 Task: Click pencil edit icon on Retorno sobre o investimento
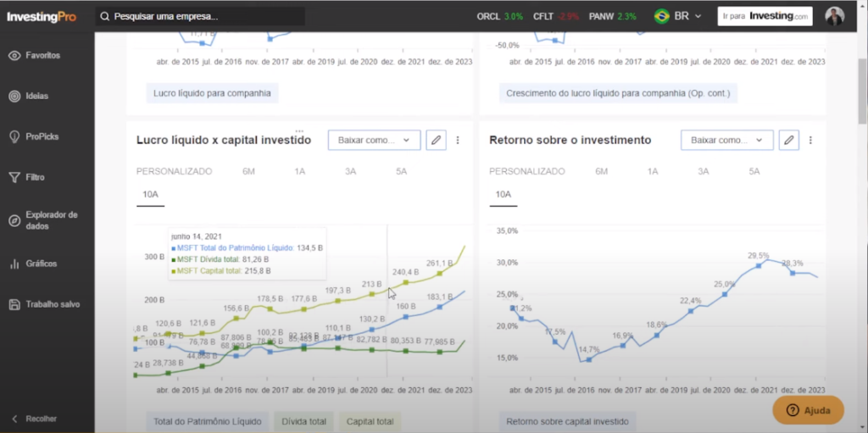[x=788, y=140]
